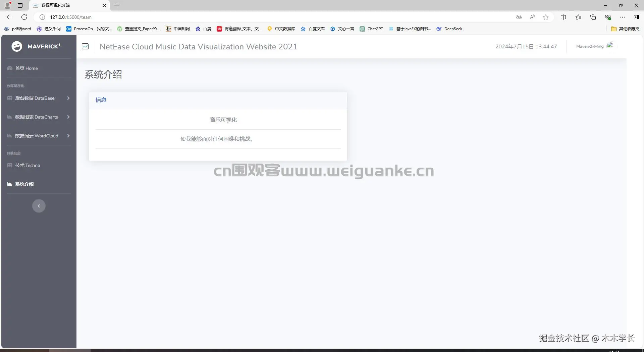Screen dimensions: 644x352
Task: Open 中国知网 bookmark
Action: coord(178,29)
